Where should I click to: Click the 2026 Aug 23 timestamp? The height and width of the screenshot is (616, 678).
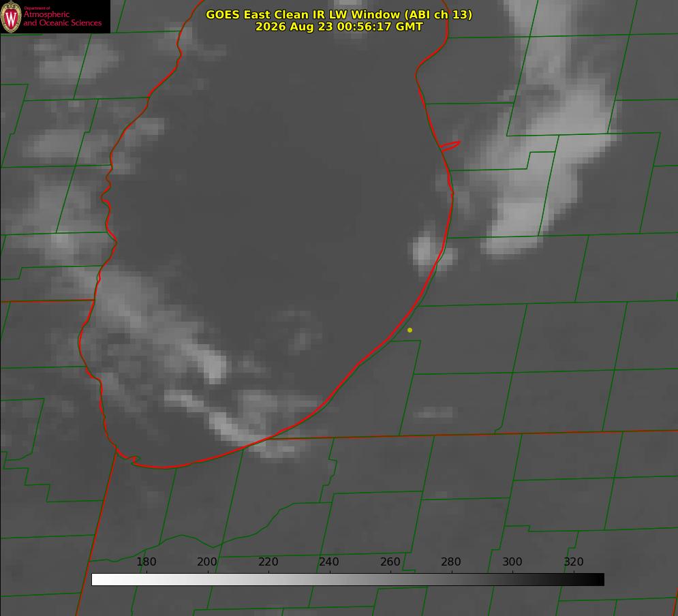(x=339, y=27)
